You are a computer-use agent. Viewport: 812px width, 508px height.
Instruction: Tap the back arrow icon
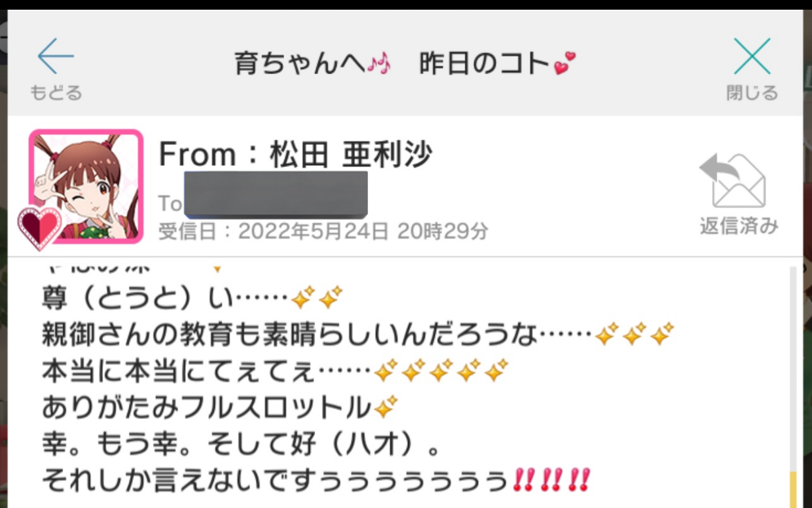coord(55,56)
